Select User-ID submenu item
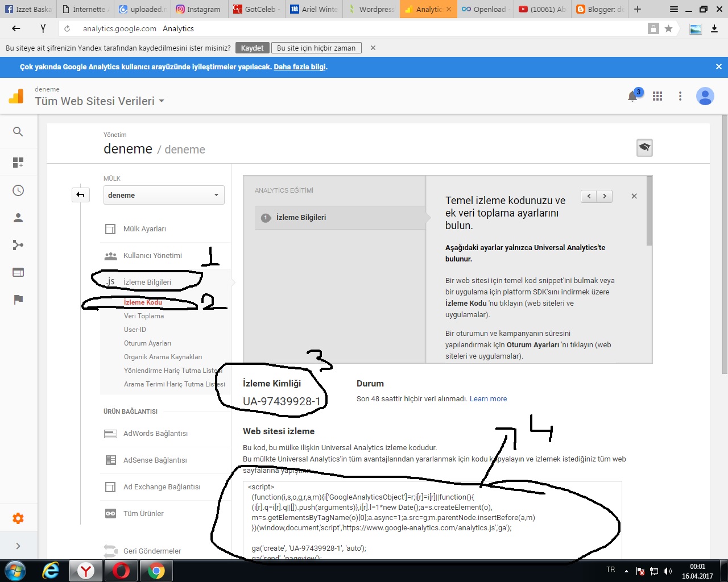This screenshot has height=582, width=728. pos(135,330)
